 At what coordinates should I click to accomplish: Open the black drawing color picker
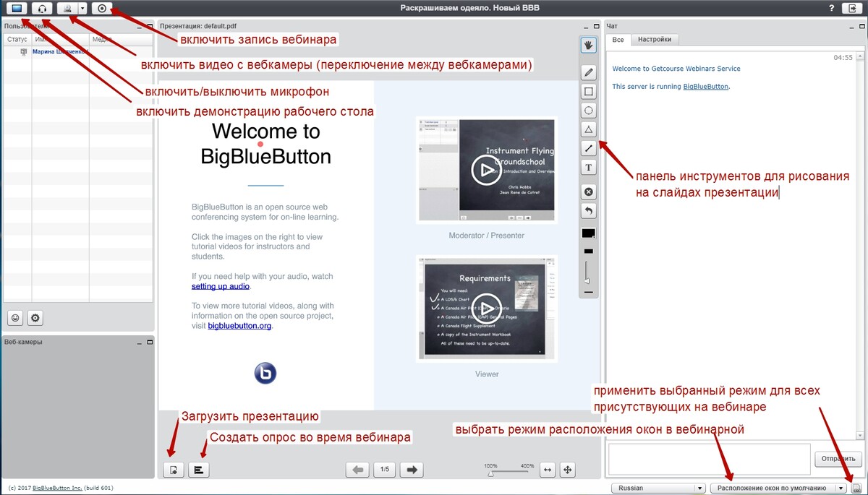(589, 234)
